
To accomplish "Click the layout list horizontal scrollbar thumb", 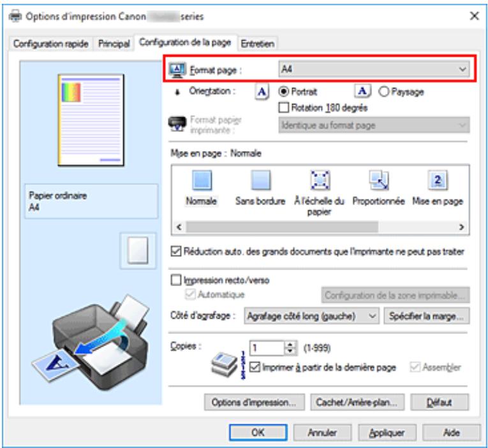I will (282, 227).
